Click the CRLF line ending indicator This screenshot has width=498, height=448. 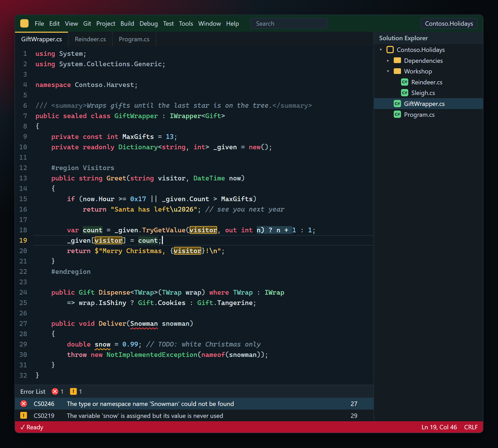click(471, 427)
